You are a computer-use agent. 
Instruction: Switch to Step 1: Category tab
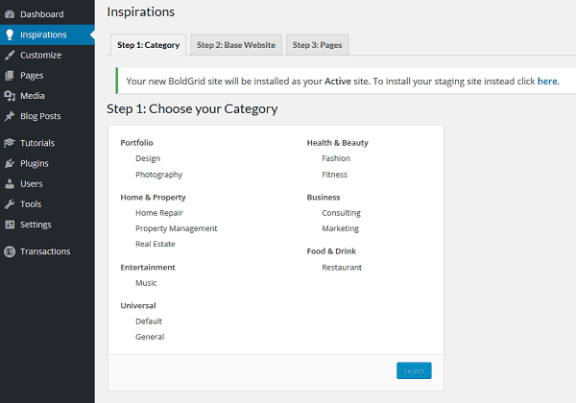(x=148, y=45)
